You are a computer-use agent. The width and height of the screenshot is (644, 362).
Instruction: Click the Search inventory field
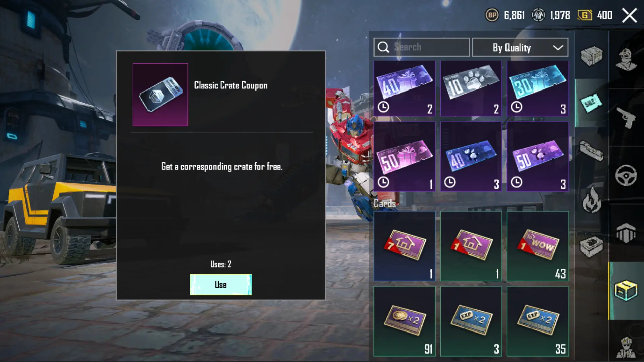422,47
